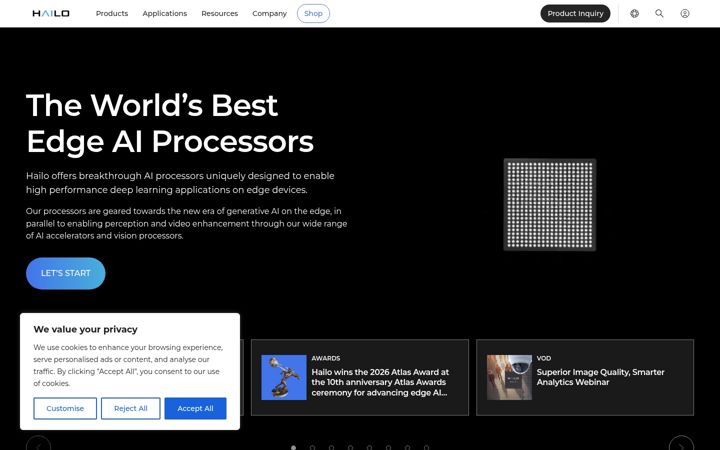Screen dimensions: 720x450
Task: Click the AI processor chip image
Action: [x=550, y=205]
